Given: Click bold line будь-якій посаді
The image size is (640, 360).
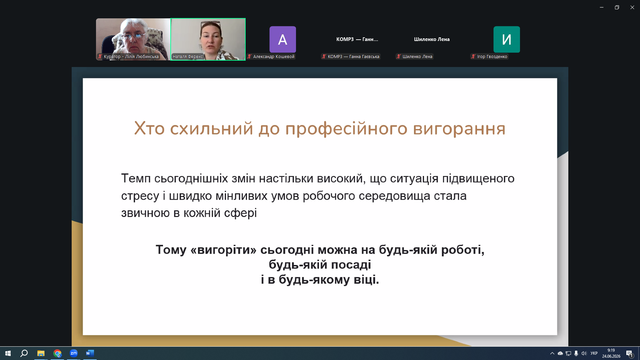Looking at the screenshot, I should coord(320,264).
